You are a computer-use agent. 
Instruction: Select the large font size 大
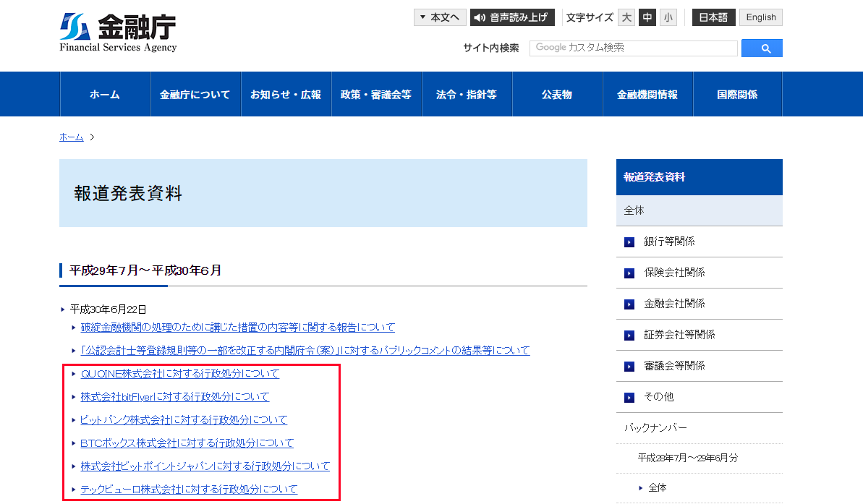[626, 17]
